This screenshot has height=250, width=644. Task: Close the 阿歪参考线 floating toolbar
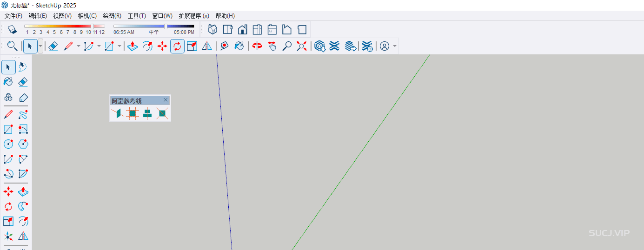click(x=166, y=100)
